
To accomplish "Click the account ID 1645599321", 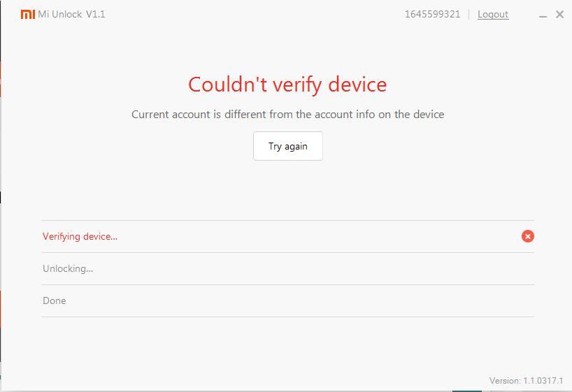I will click(x=432, y=15).
